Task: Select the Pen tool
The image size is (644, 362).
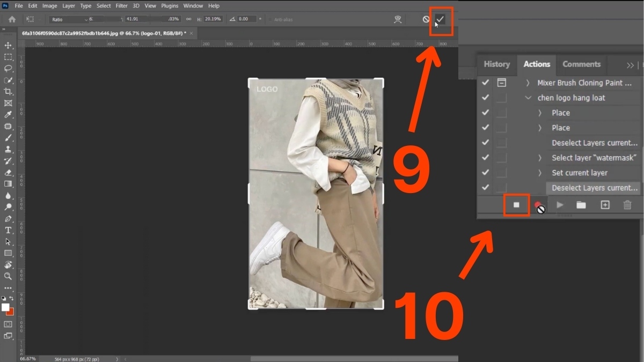Action: [x=8, y=219]
